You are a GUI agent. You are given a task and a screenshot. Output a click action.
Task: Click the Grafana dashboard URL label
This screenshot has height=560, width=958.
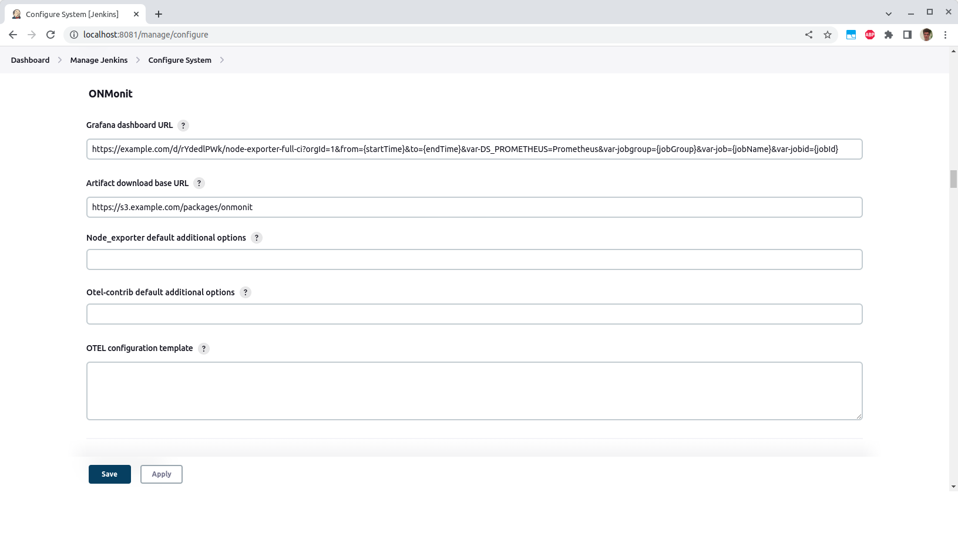point(129,125)
